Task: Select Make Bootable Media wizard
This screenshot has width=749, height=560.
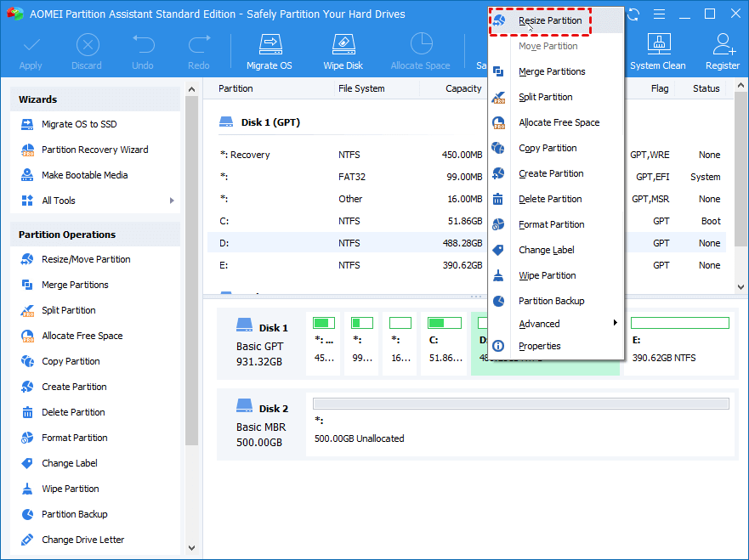Action: (x=84, y=175)
